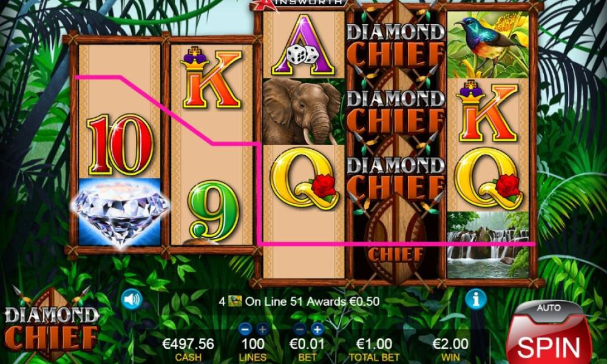Click the Queen symbol on reel three
Image resolution: width=607 pixels, height=364 pixels.
coord(303,178)
